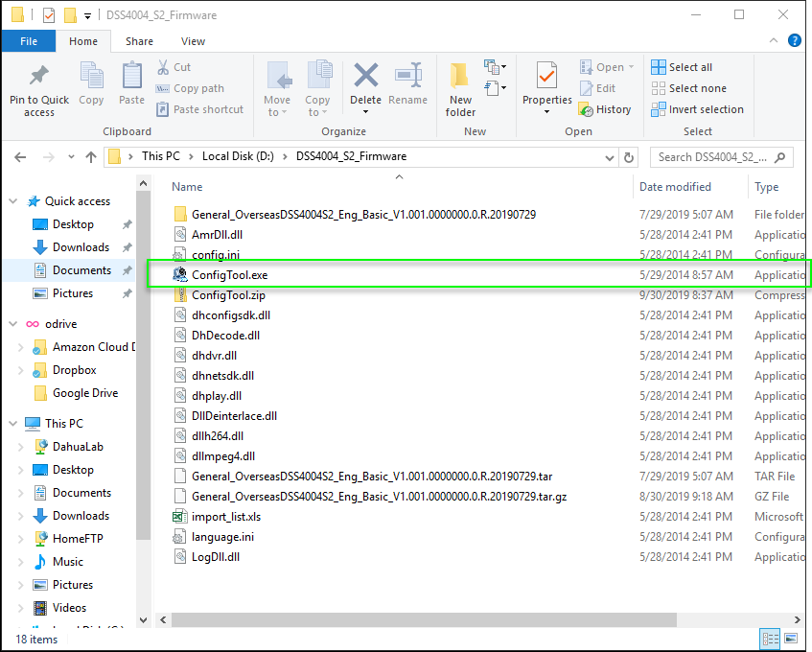Collapse the odrive tree node
812x652 pixels.
(x=13, y=324)
